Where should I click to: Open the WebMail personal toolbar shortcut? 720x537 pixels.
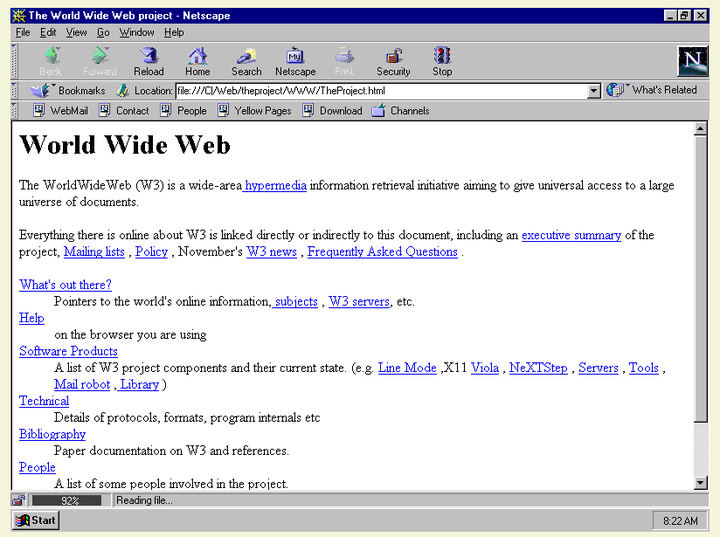click(x=58, y=111)
